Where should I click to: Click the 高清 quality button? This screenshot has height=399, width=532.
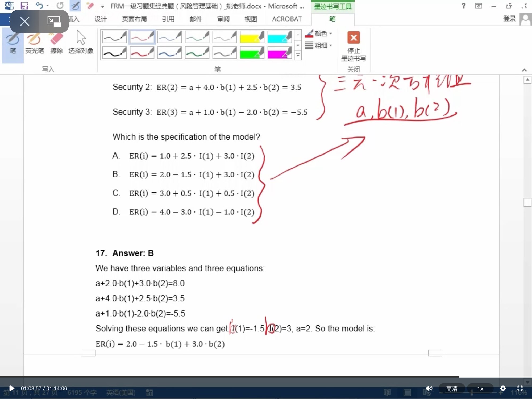point(452,389)
